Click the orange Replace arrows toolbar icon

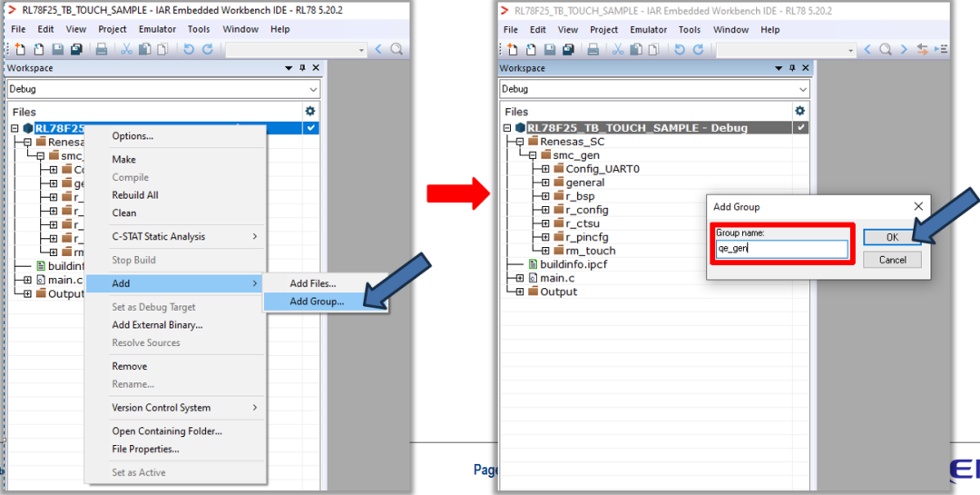[923, 49]
